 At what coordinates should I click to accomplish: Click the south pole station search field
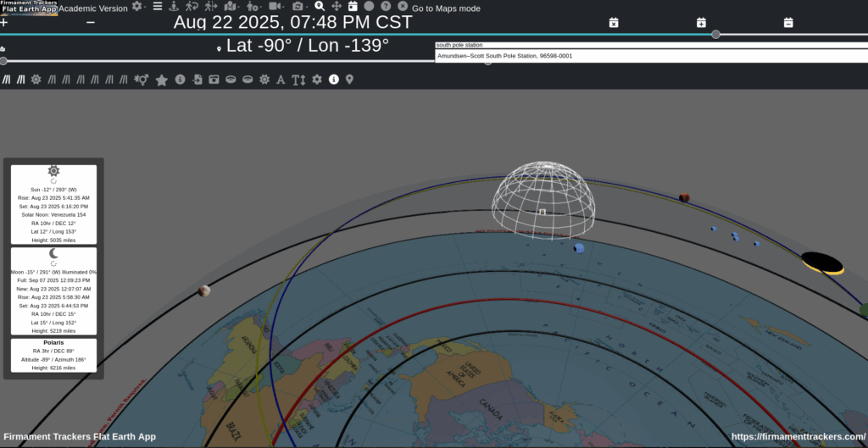click(x=644, y=45)
